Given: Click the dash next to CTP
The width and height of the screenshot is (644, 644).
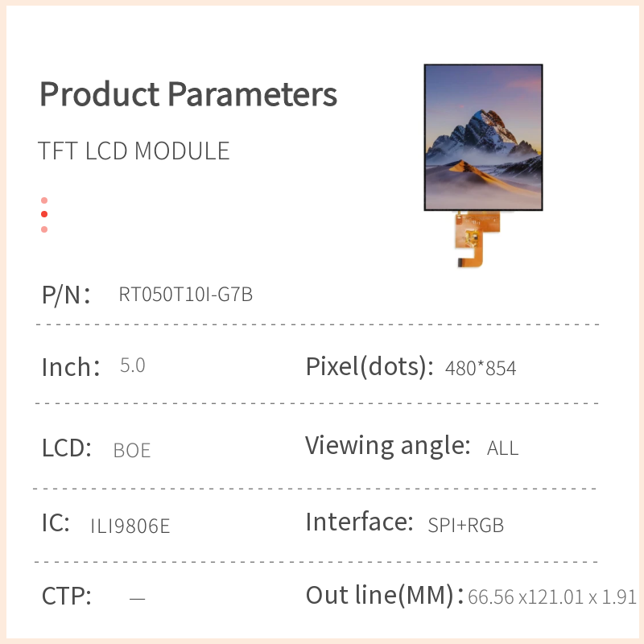Looking at the screenshot, I should [138, 598].
